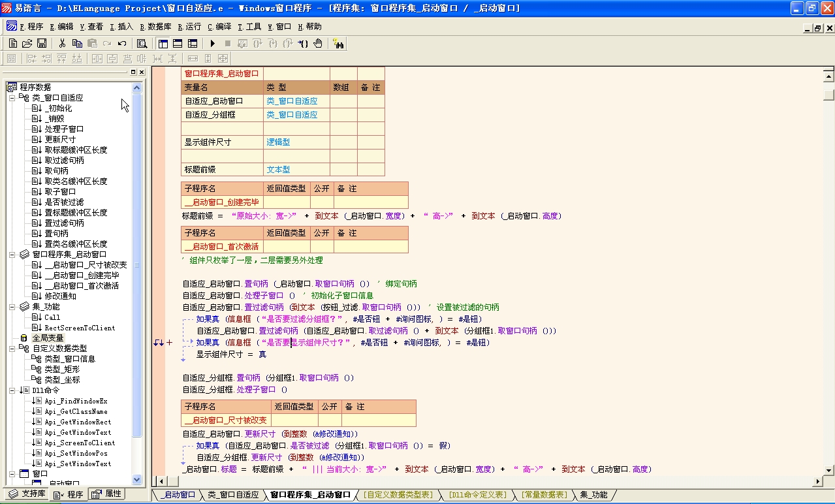Image resolution: width=835 pixels, height=504 pixels.
Task: Click the Cut scissors icon
Action: (62, 43)
